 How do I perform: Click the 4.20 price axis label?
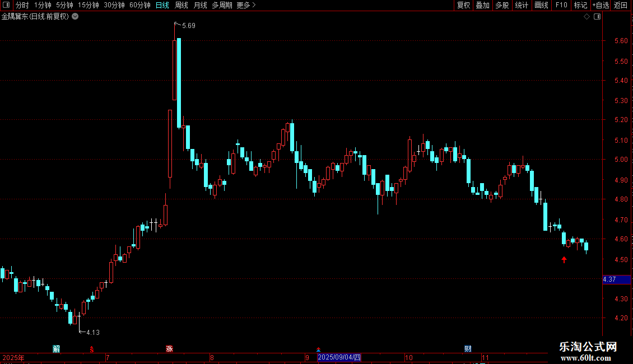point(621,318)
